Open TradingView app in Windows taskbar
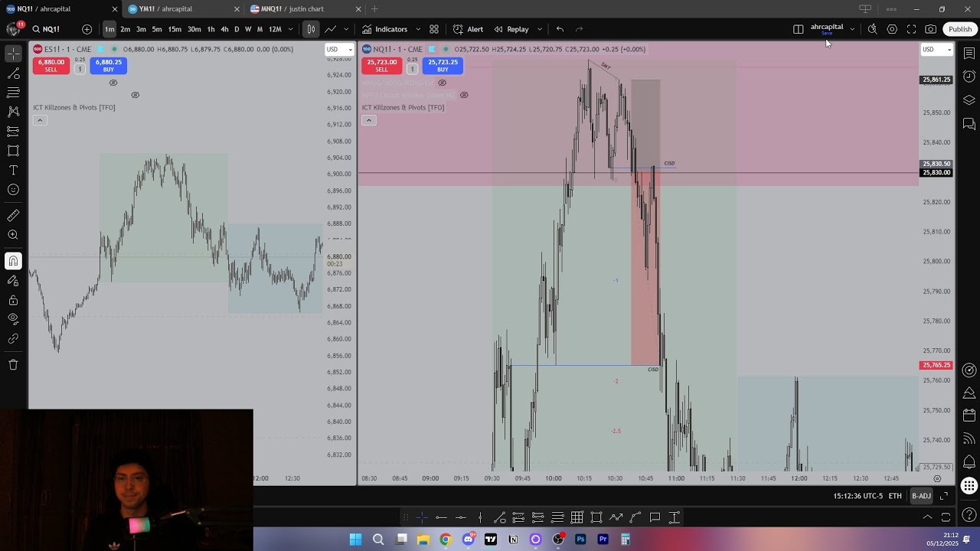 pos(491,540)
